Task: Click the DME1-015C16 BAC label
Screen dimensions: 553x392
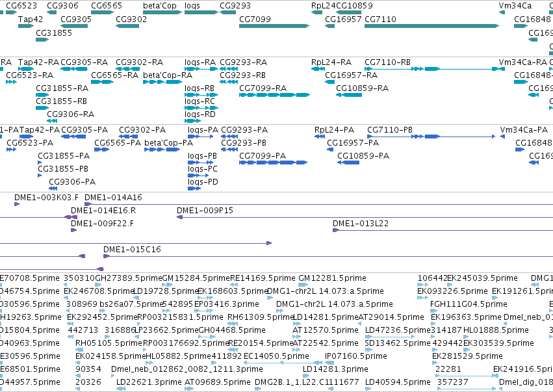Action: 132,250
